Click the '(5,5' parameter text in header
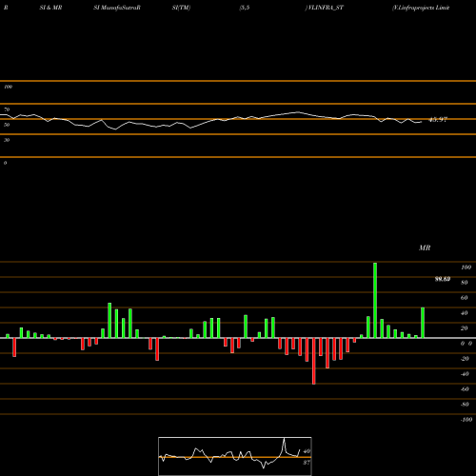 (245, 8)
